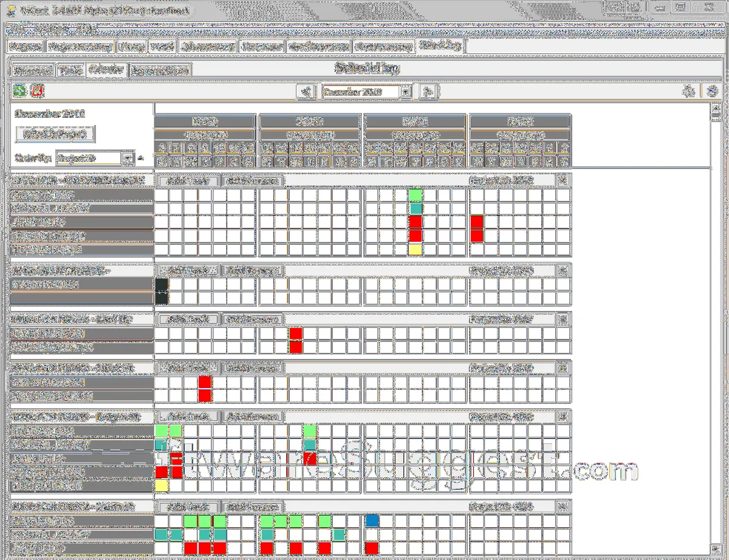Click the vertical scrollbar on the calendar's right side
Viewport: 729px width, 560px height.
[714, 328]
